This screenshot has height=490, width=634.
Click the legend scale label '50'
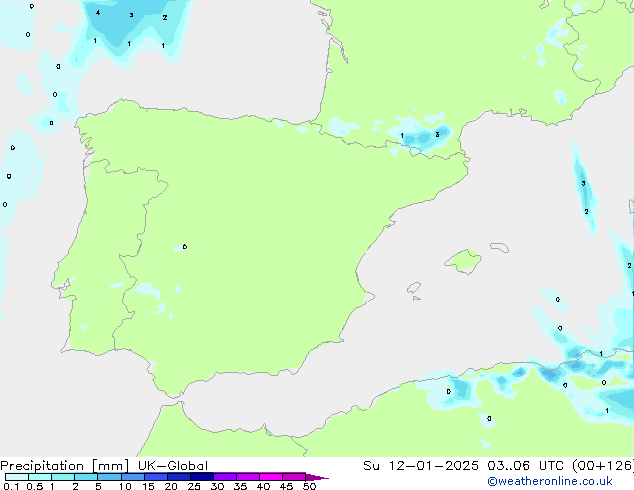tap(309, 486)
